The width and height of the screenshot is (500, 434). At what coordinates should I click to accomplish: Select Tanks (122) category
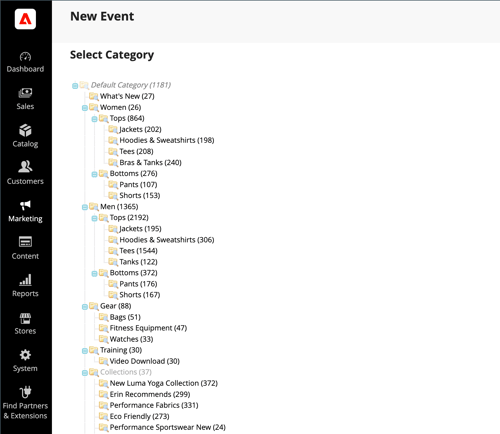click(138, 262)
